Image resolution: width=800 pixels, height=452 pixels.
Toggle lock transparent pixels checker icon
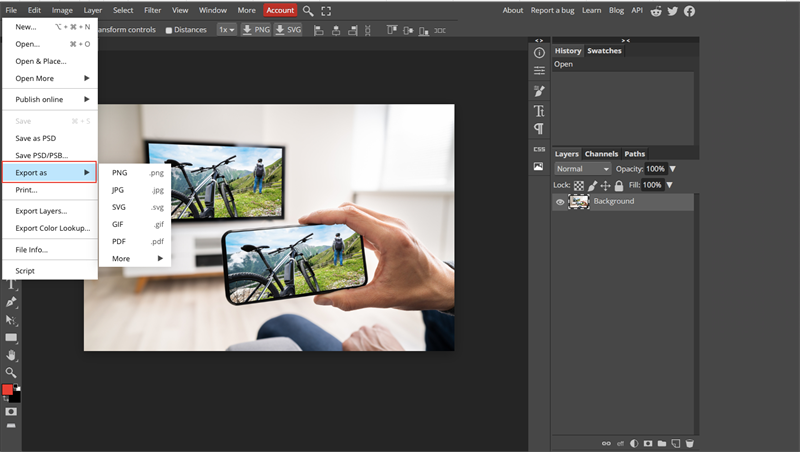pyautogui.click(x=579, y=186)
